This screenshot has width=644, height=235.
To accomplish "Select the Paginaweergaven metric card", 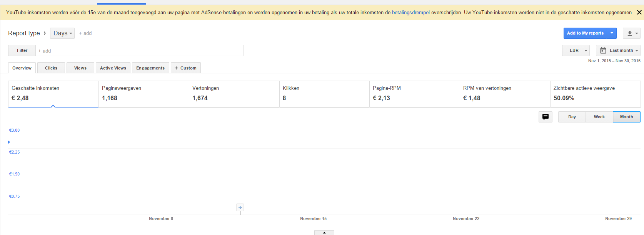I will 144,94.
